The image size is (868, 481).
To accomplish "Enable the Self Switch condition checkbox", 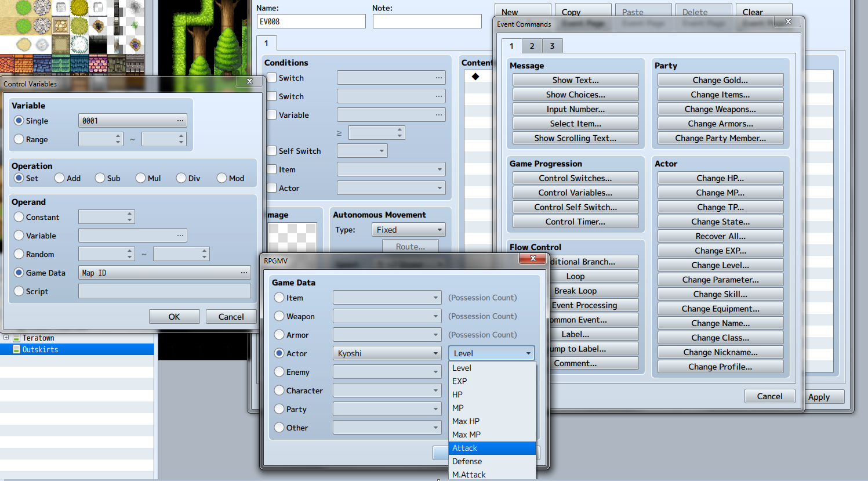I will click(x=271, y=151).
